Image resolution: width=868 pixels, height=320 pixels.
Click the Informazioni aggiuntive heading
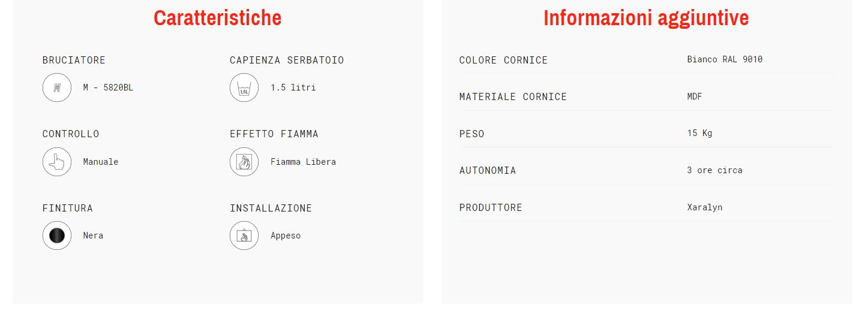646,17
